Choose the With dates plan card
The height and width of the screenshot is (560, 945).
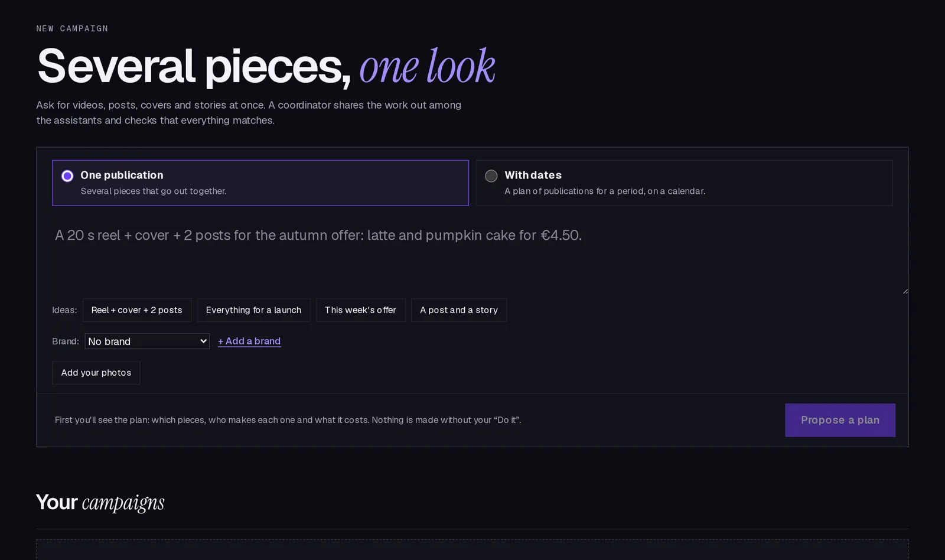click(x=684, y=183)
